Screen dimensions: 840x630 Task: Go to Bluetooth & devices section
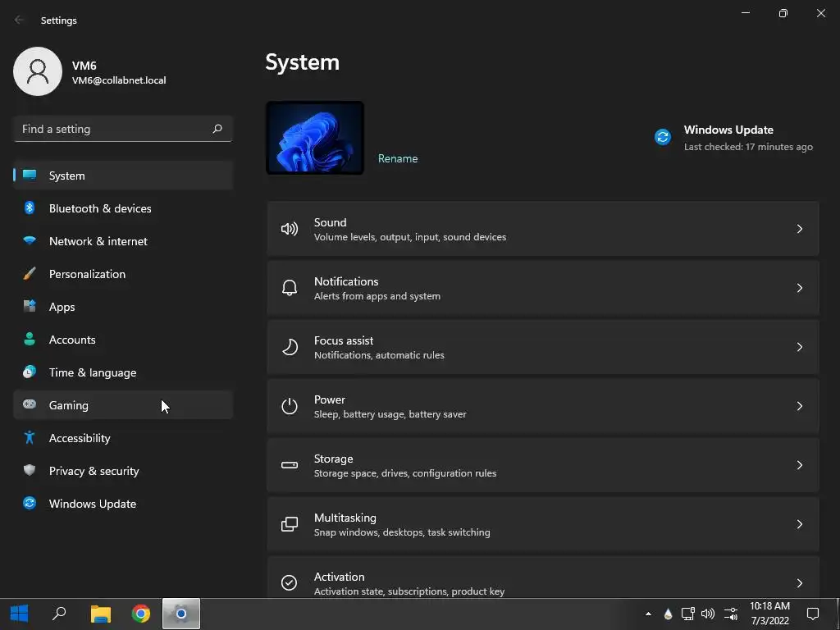123,208
